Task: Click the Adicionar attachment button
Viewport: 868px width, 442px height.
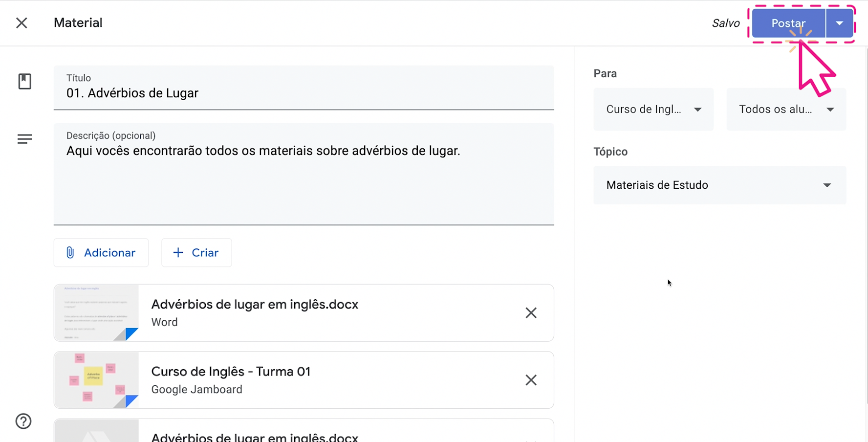Action: (101, 253)
